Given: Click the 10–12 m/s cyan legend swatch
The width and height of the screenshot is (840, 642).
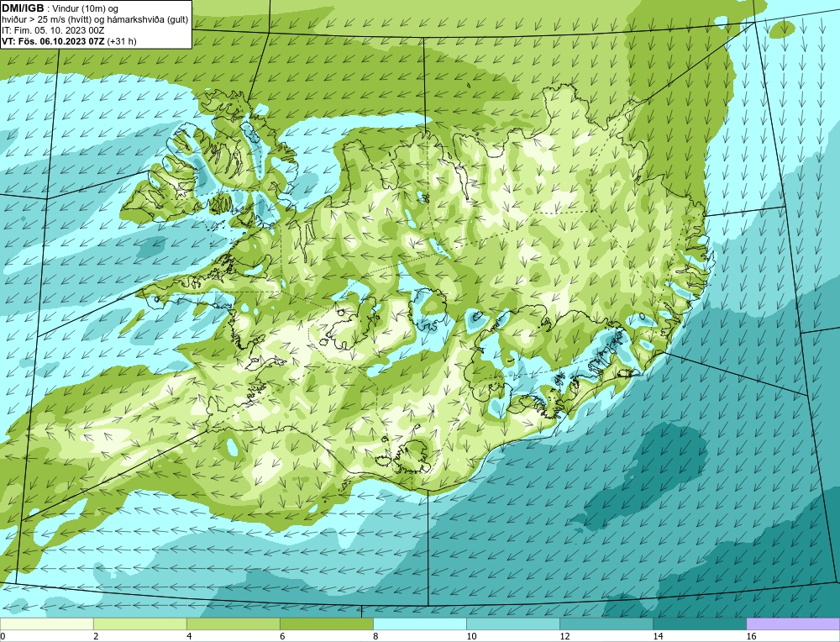Looking at the screenshot, I should pos(513,624).
